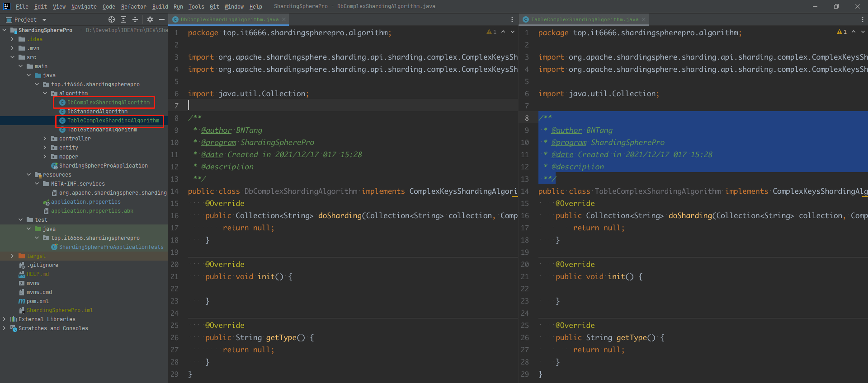868x383 pixels.
Task: Close DbComplexShardingAlgorithm.java tab
Action: (x=284, y=19)
